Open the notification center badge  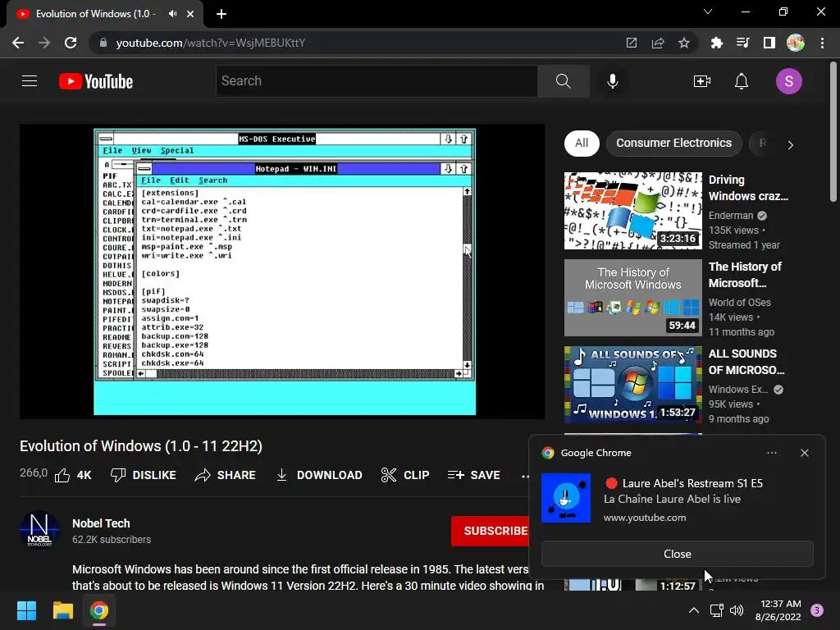817,610
